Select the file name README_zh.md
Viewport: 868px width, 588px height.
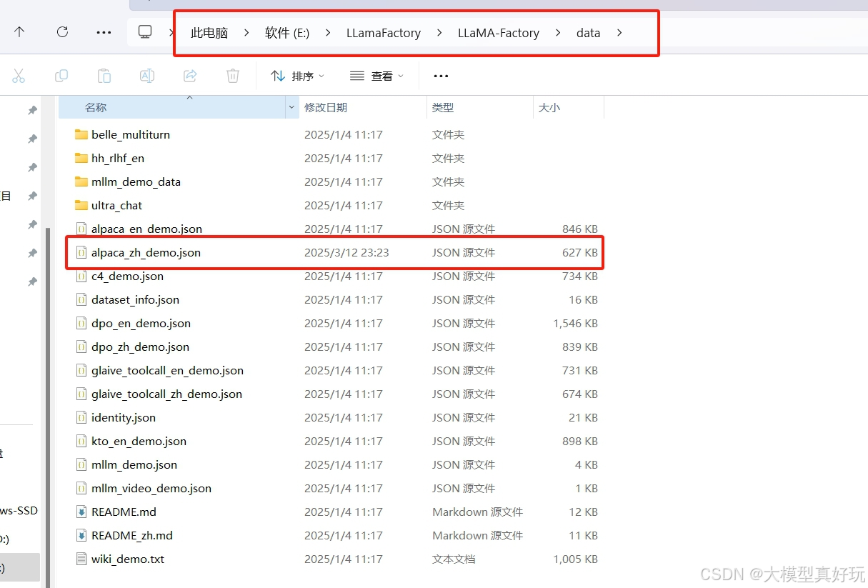[x=132, y=535]
